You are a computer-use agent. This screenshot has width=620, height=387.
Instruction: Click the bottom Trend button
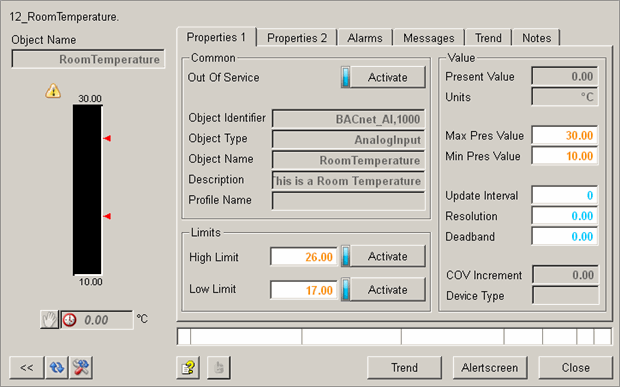click(404, 368)
